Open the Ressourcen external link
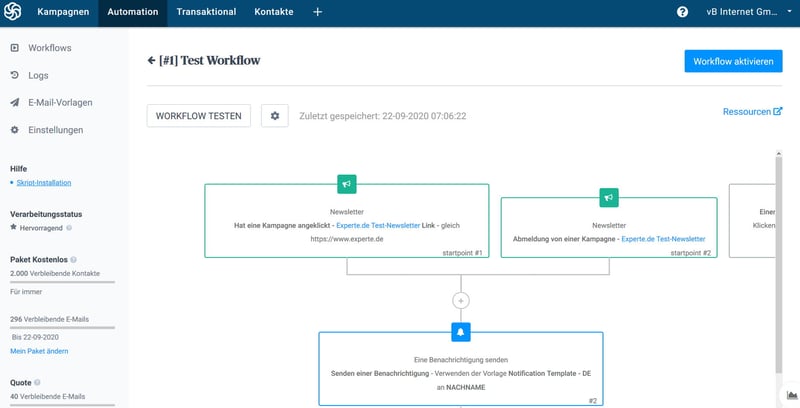 click(x=752, y=111)
